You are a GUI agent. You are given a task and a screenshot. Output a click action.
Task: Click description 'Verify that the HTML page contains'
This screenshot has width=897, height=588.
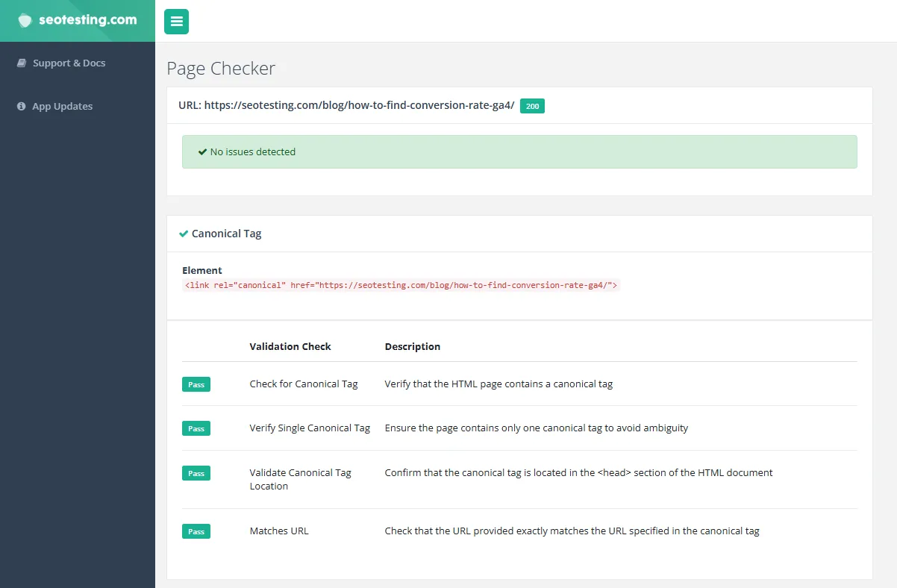(498, 384)
